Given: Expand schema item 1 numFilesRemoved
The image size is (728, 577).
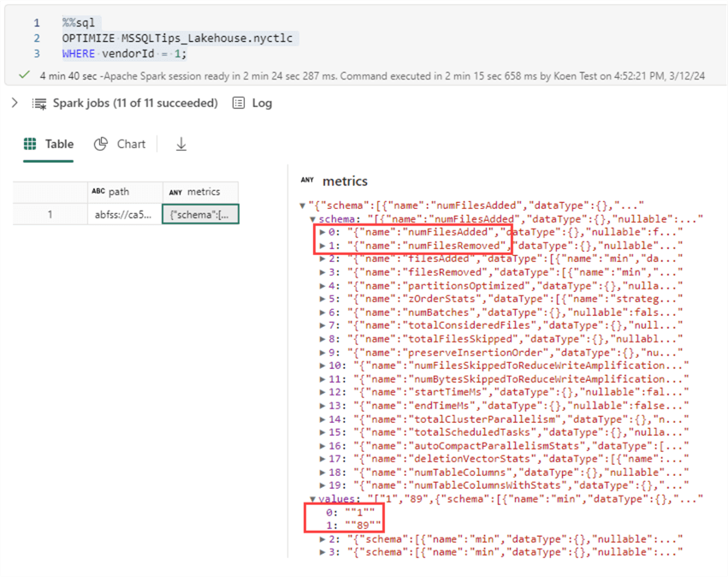Looking at the screenshot, I should pos(323,246).
